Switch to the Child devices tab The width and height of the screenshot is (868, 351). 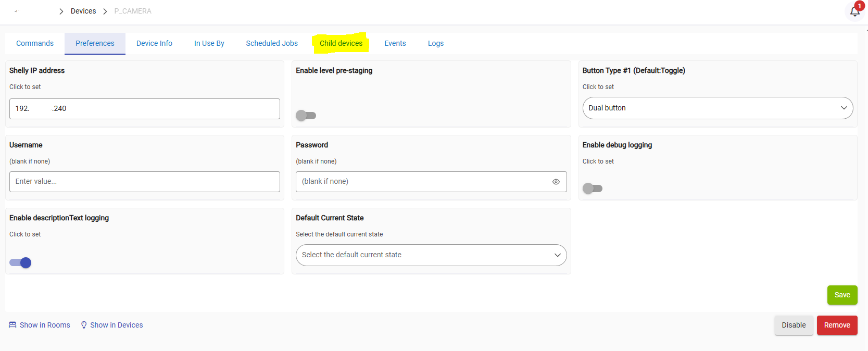tap(341, 43)
